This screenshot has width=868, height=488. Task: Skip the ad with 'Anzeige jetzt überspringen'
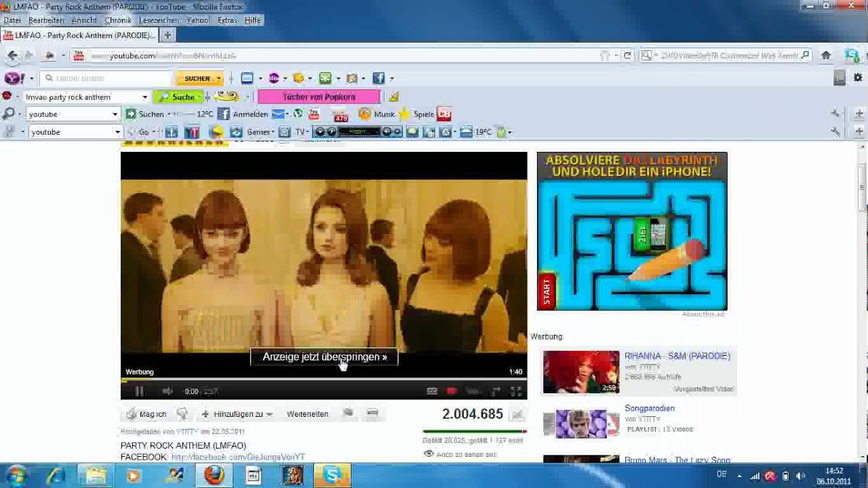click(324, 357)
